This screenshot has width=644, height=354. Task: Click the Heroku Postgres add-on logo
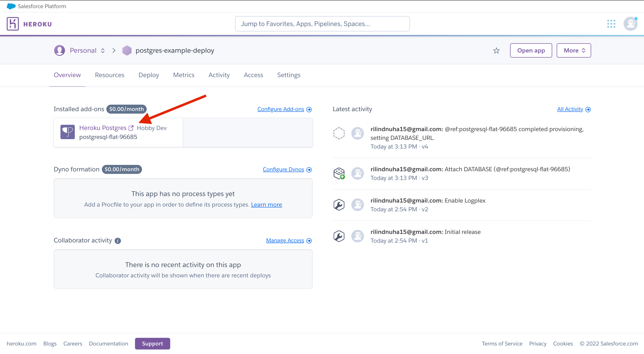(68, 132)
